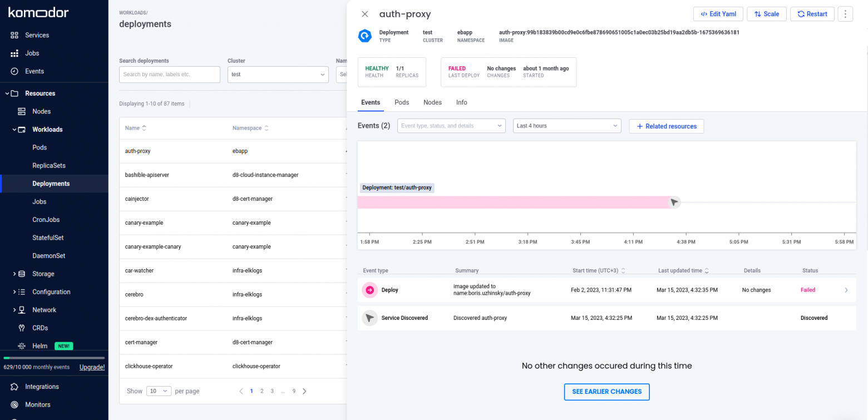Viewport: 868px width, 420px height.
Task: Open the Last 4 hours time range dropdown
Action: click(566, 126)
